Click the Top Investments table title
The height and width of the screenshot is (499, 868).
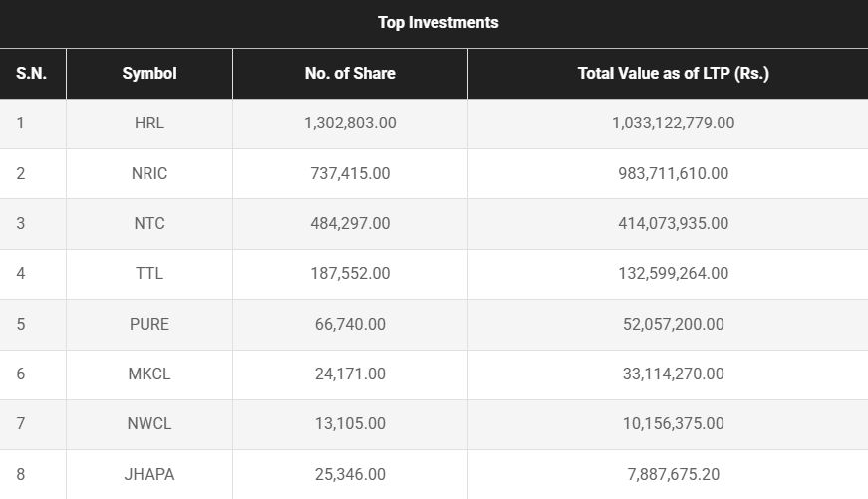pyautogui.click(x=437, y=22)
